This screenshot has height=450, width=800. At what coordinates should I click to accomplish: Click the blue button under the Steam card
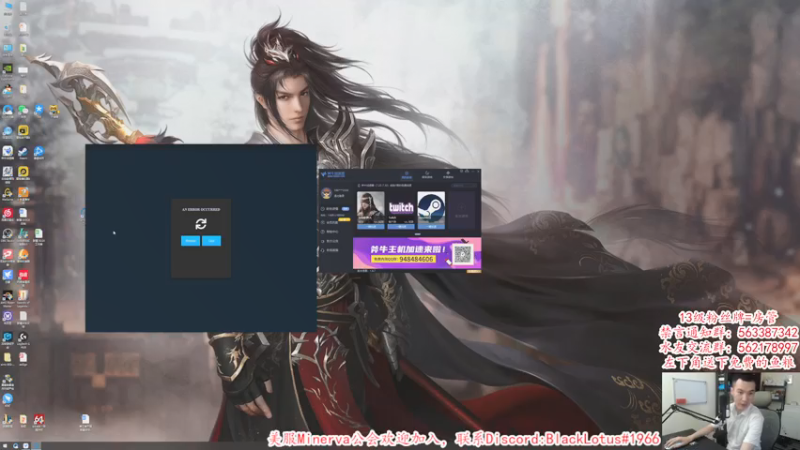[x=431, y=227]
